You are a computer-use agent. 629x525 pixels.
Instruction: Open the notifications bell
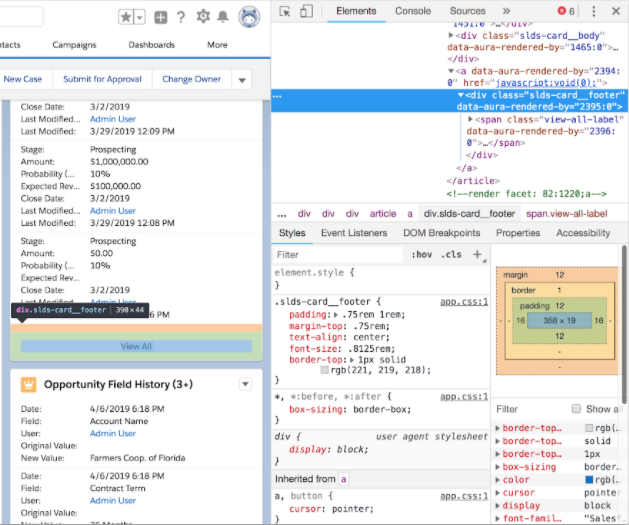(223, 17)
